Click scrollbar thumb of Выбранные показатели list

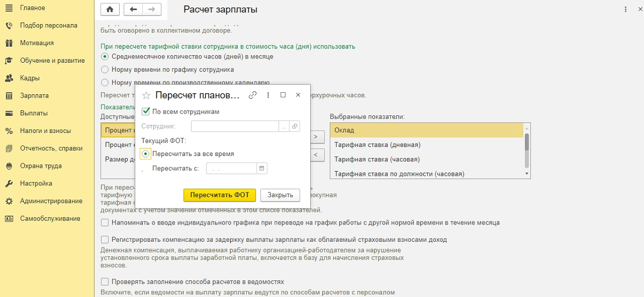click(x=527, y=143)
